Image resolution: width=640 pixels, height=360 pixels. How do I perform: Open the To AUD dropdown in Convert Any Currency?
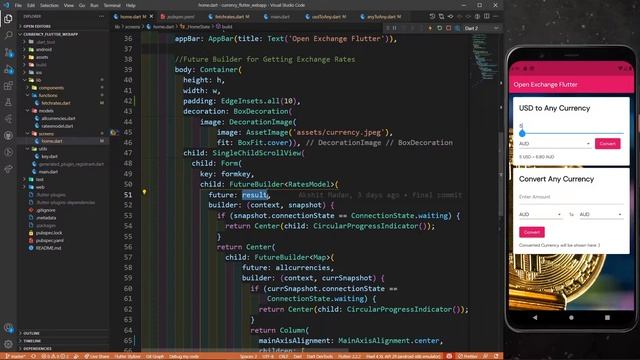coord(601,214)
